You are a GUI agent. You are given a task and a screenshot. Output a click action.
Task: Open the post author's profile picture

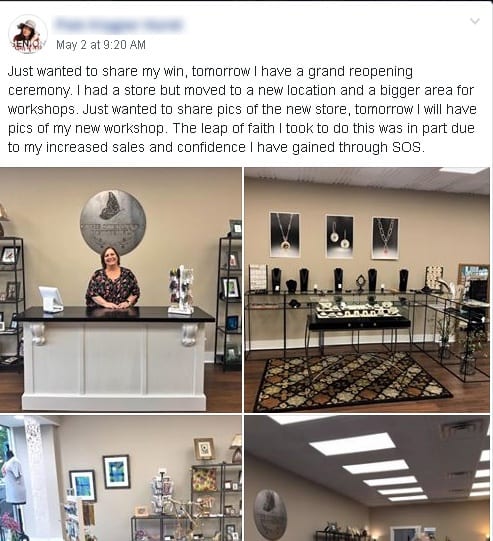28,34
